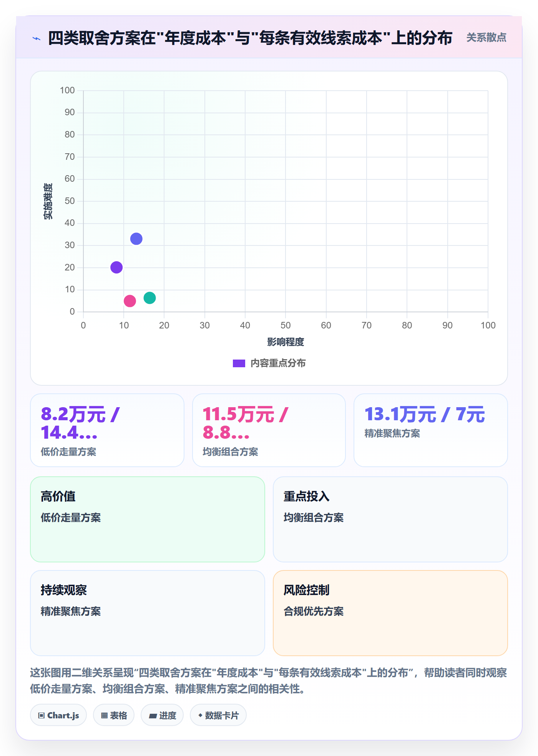Open the 重点投入 quadrant card
Screen dimensions: 538x756
tap(390, 519)
